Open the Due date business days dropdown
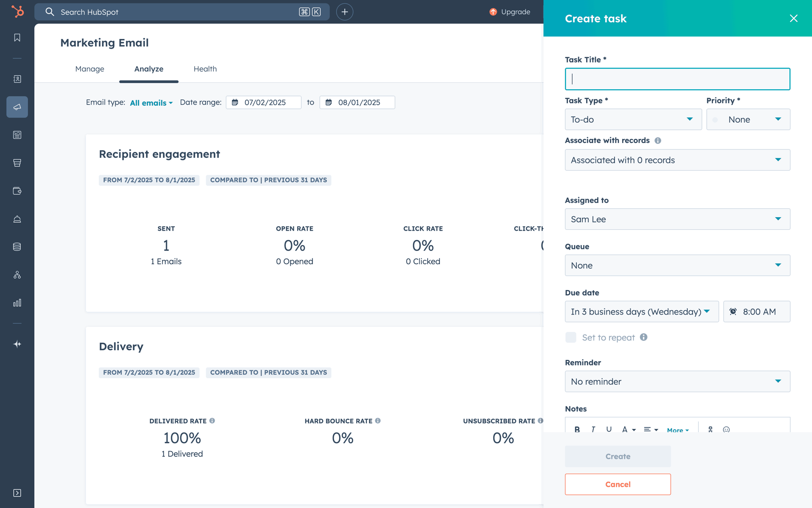This screenshot has height=508, width=812. pyautogui.click(x=642, y=312)
